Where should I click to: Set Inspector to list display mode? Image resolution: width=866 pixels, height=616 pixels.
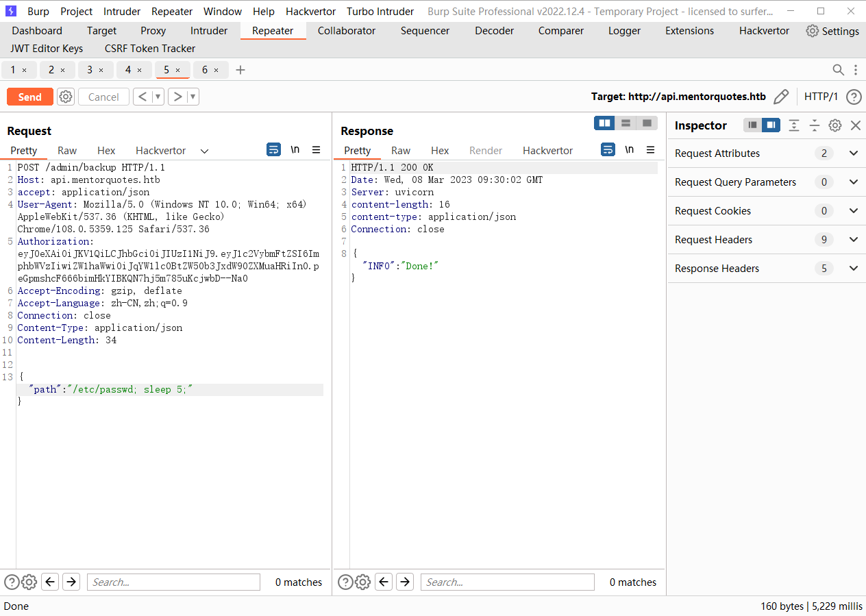point(753,125)
